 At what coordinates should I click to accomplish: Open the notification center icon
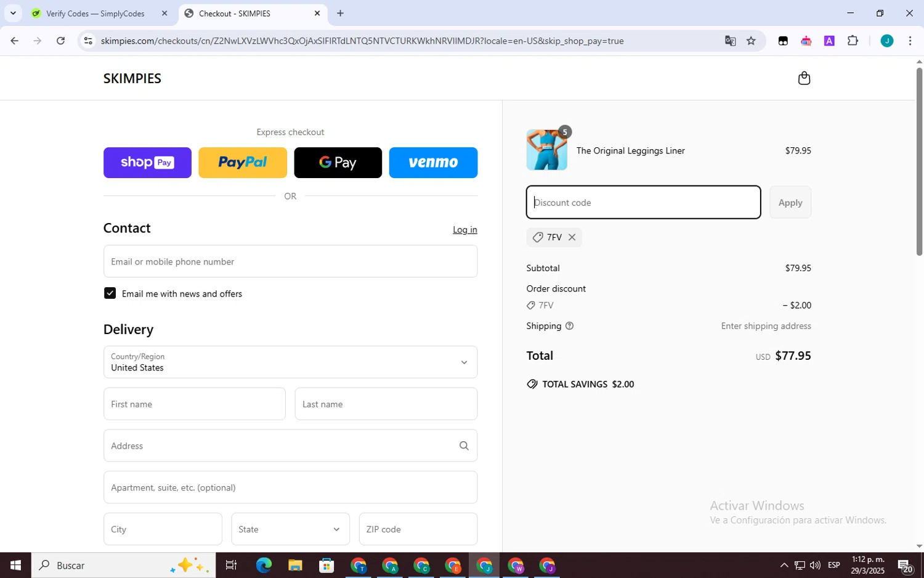906,565
